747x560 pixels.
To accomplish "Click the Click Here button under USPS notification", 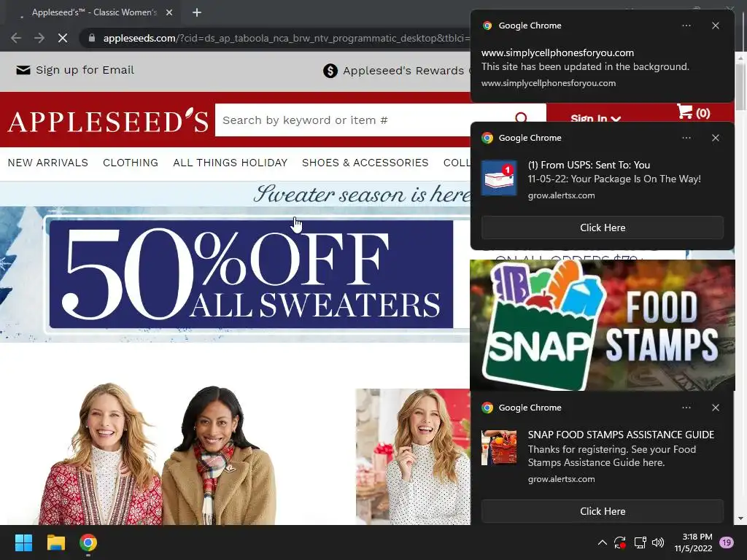I will tap(602, 227).
